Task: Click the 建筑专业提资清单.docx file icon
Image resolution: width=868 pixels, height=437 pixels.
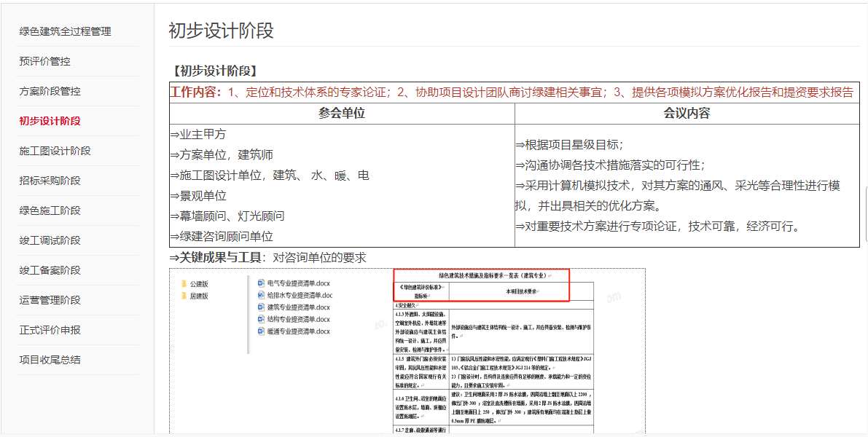Action: [x=261, y=307]
